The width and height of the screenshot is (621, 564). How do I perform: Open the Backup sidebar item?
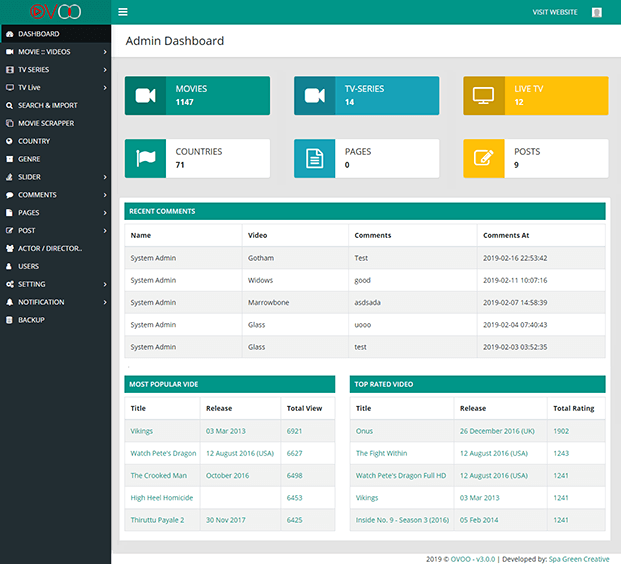pos(31,320)
